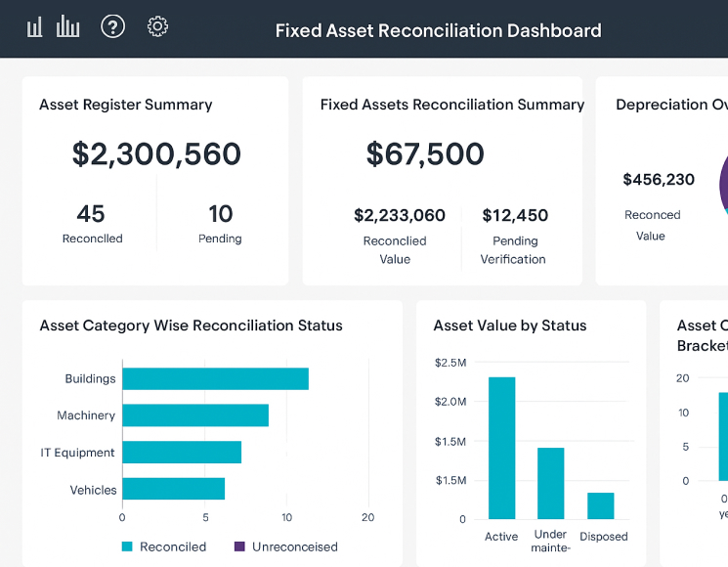
Task: Click the five-bar chart icon in header
Action: coord(67,26)
